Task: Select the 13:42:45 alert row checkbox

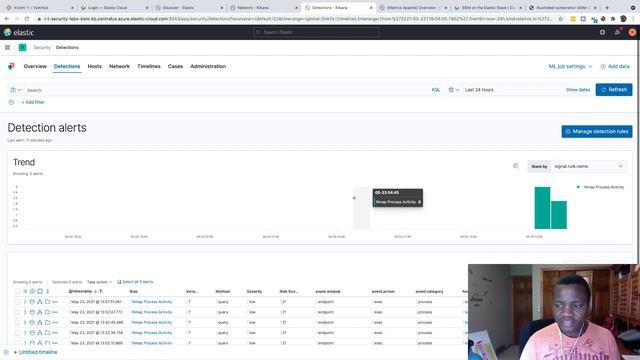Action: 17,322
